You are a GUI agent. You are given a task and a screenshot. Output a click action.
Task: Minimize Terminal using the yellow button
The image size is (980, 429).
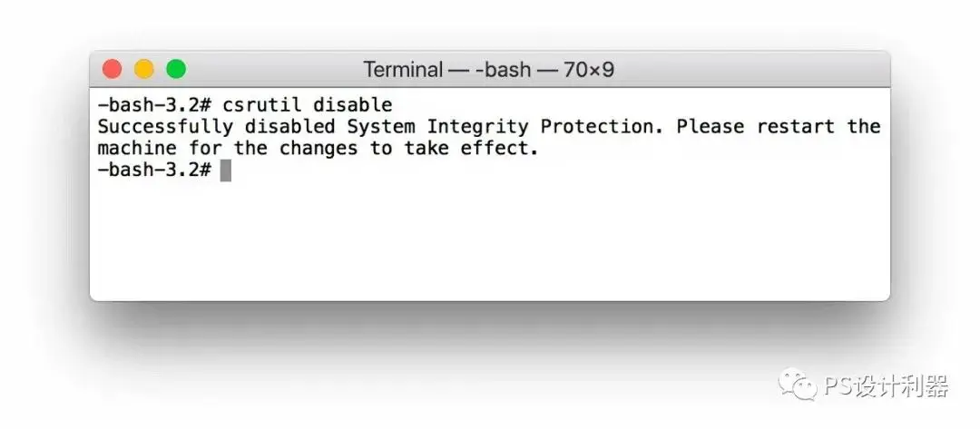tap(143, 69)
